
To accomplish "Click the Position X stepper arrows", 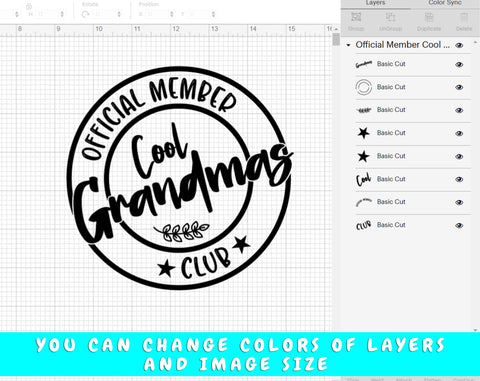I will pos(172,14).
